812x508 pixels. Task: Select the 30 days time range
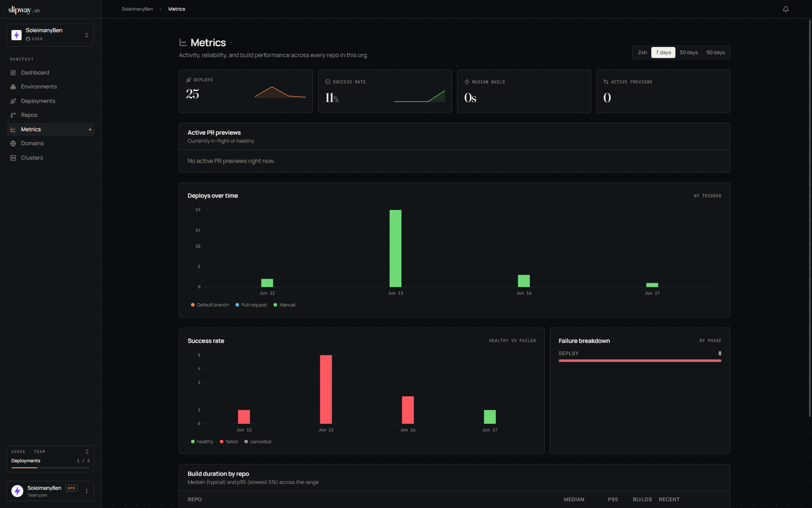pos(689,52)
